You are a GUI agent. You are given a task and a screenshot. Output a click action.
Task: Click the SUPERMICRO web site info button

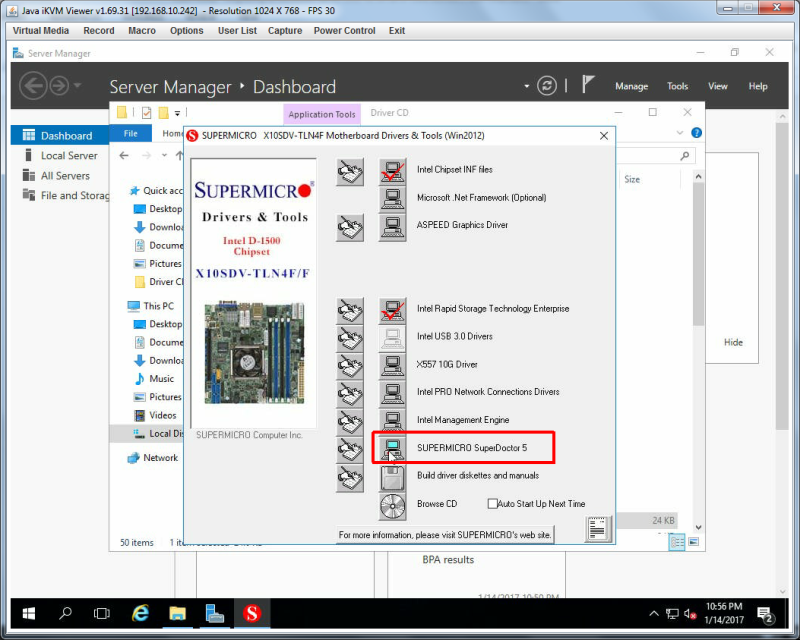pyautogui.click(x=445, y=535)
